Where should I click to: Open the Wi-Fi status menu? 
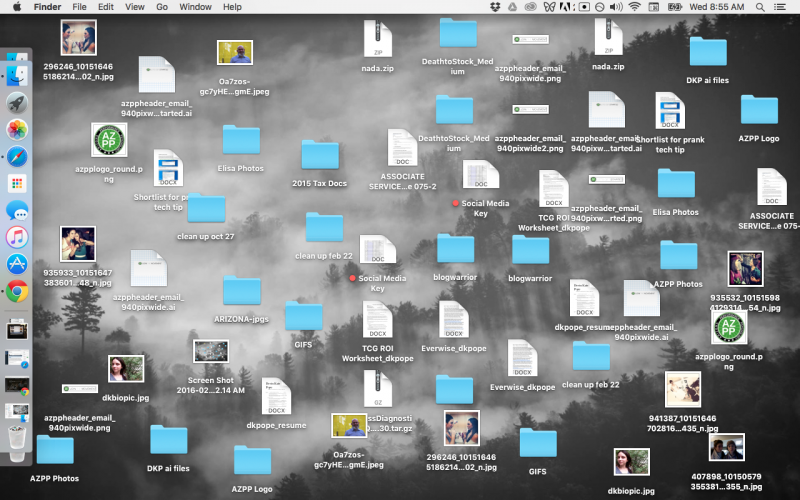point(634,7)
